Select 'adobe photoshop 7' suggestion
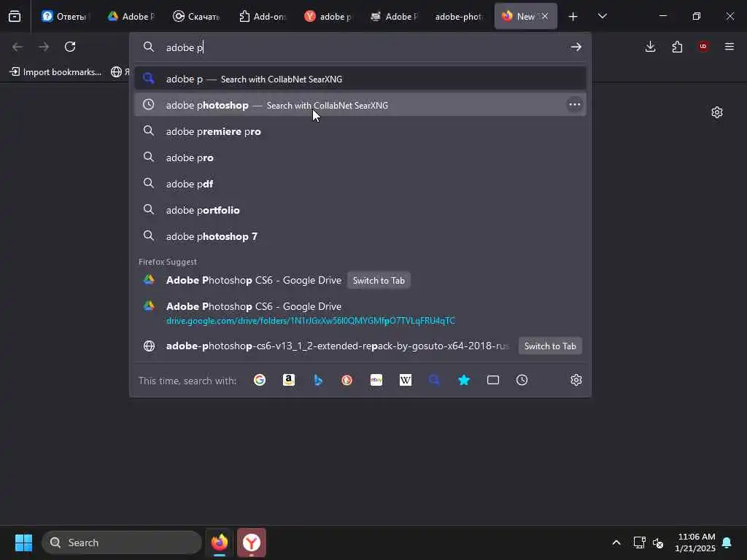The image size is (747, 560). [360, 236]
